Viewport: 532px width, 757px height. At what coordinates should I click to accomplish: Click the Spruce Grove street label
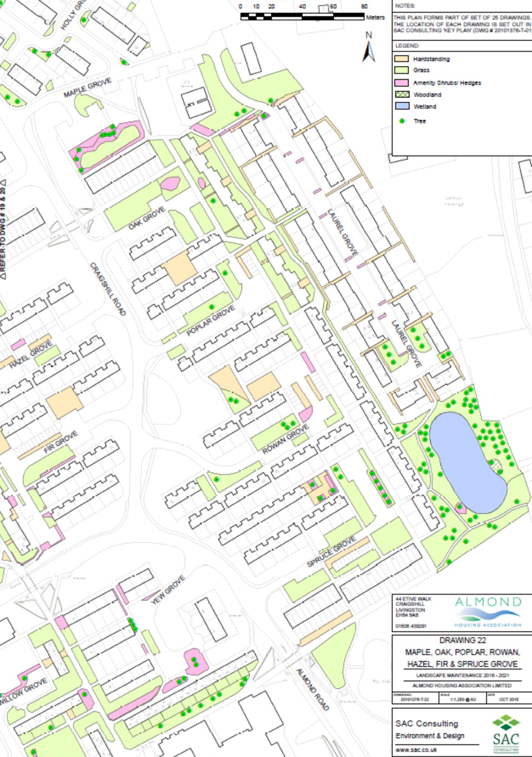[x=331, y=552]
